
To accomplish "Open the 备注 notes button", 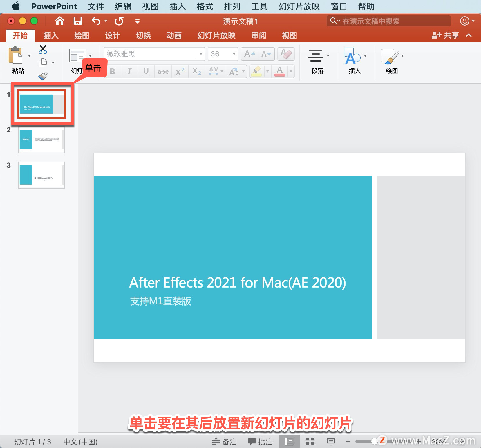I will 224,442.
